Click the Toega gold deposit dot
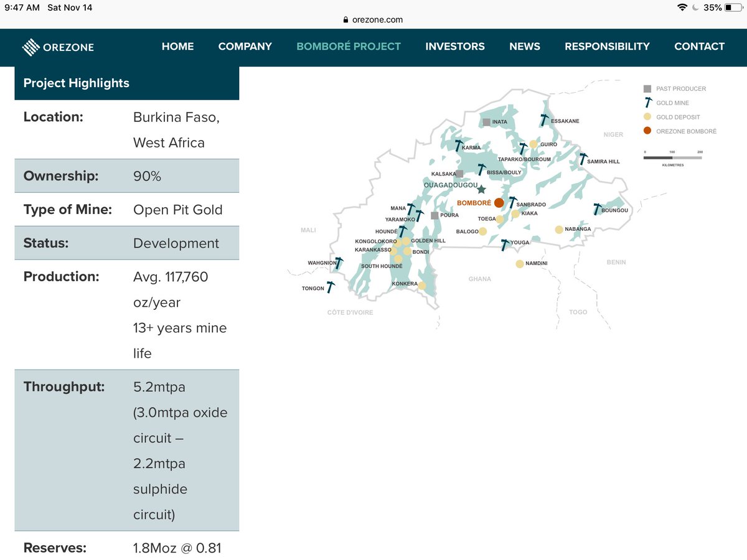 pos(500,219)
